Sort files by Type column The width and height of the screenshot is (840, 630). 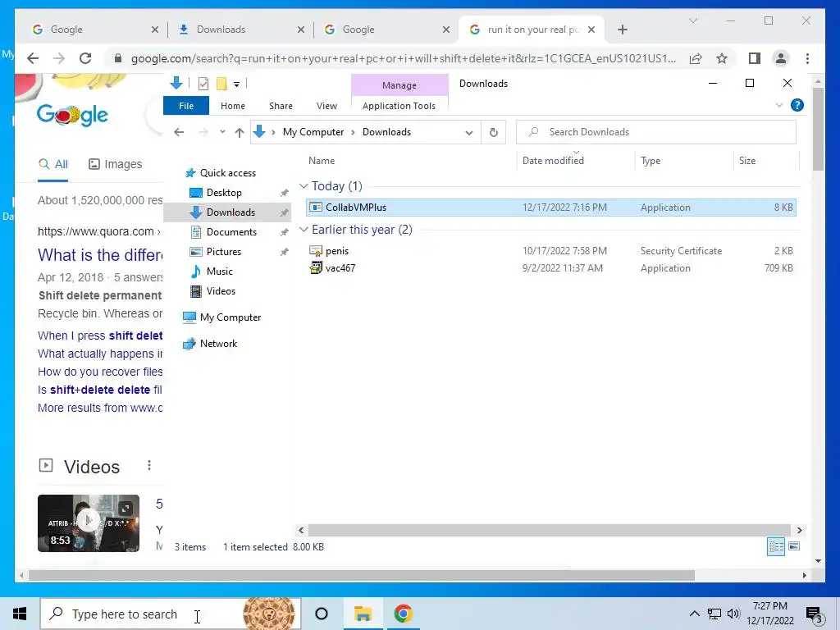pyautogui.click(x=651, y=161)
